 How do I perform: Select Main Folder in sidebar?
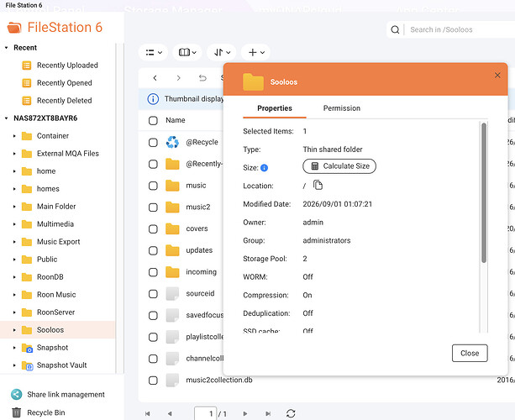56,207
